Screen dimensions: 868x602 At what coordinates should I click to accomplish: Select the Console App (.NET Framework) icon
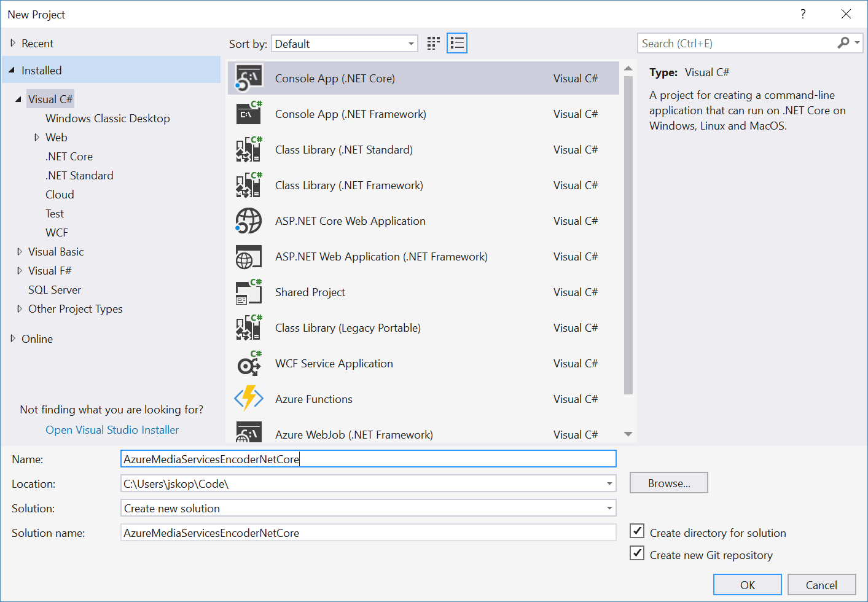[249, 114]
